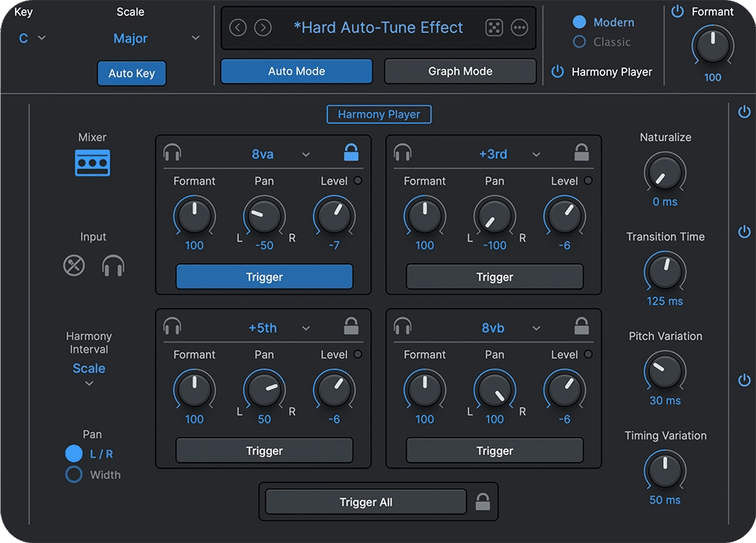
Task: Open the Mixer icon
Action: coord(93,163)
